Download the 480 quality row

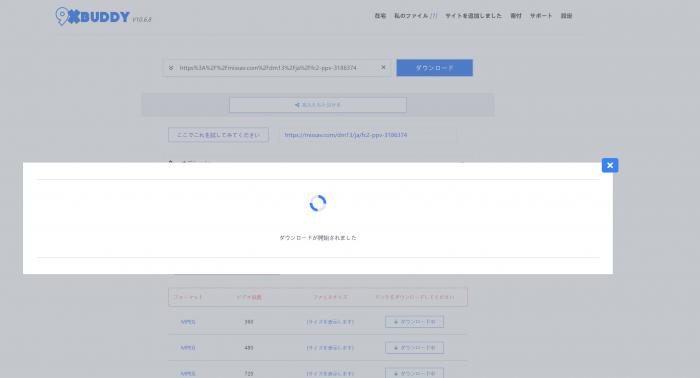tap(414, 348)
